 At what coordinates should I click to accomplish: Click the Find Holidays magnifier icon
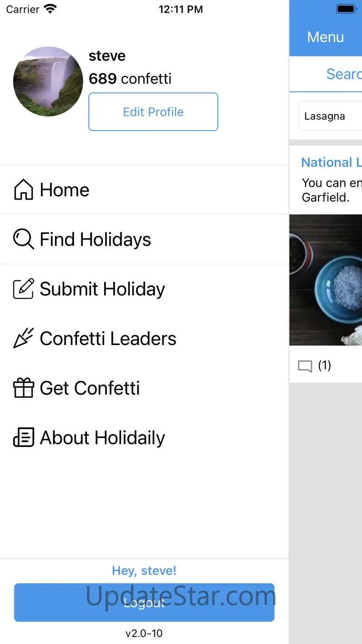[24, 240]
